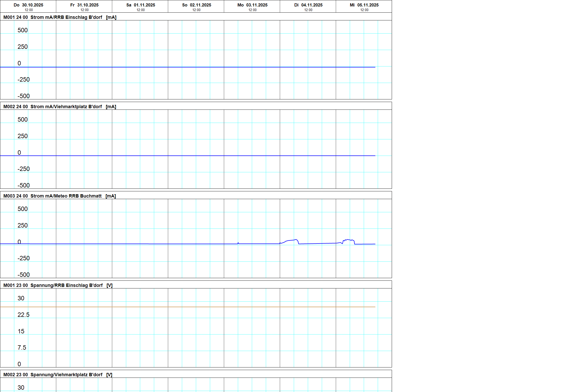585x392 pixels.
Task: Select the M001 23 00 Spannung RRB Einschlag title
Action: tap(58, 285)
